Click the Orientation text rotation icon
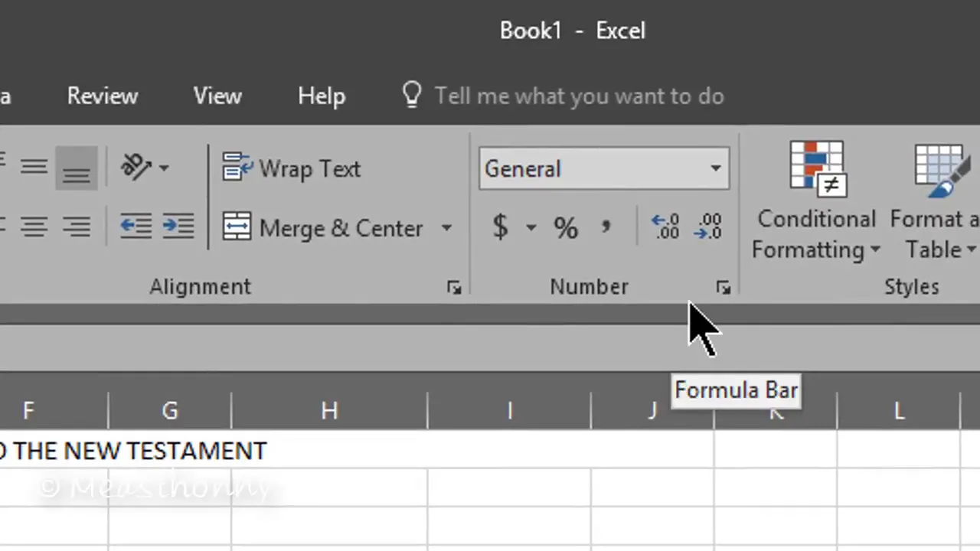Screen dimensions: 980x551 (136, 167)
